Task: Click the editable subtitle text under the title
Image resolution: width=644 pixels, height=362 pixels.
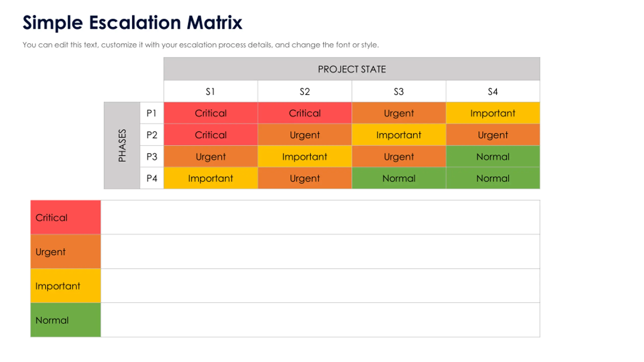Action: coord(200,45)
